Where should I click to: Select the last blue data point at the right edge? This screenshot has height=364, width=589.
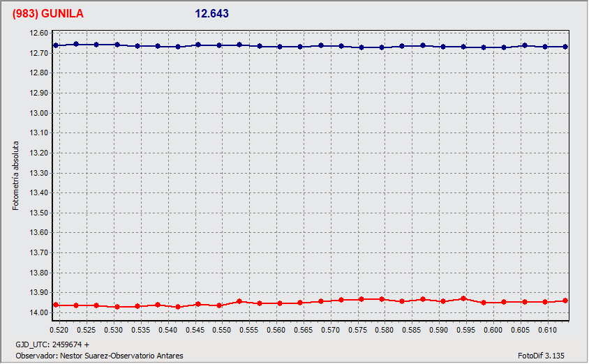[566, 47]
